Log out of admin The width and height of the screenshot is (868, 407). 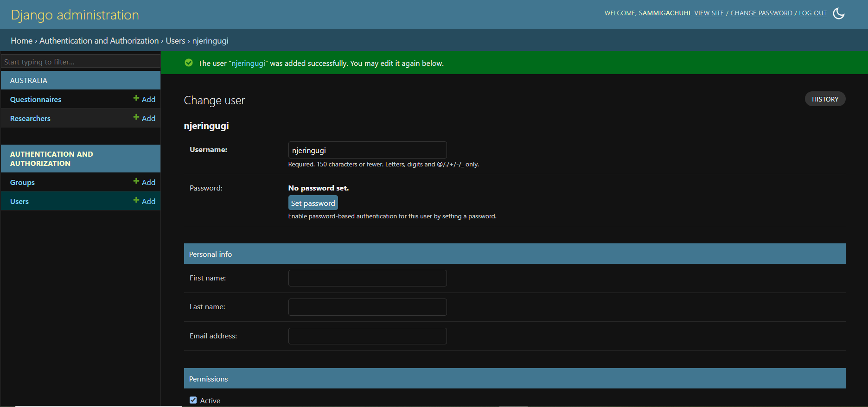click(x=813, y=13)
